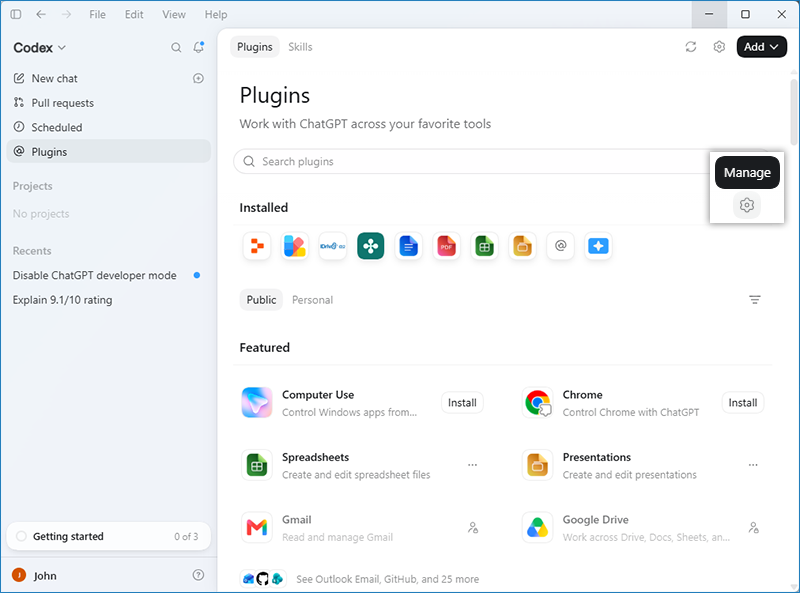Image resolution: width=800 pixels, height=593 pixels.
Task: Click the account icon beside Gmail
Action: (x=473, y=528)
